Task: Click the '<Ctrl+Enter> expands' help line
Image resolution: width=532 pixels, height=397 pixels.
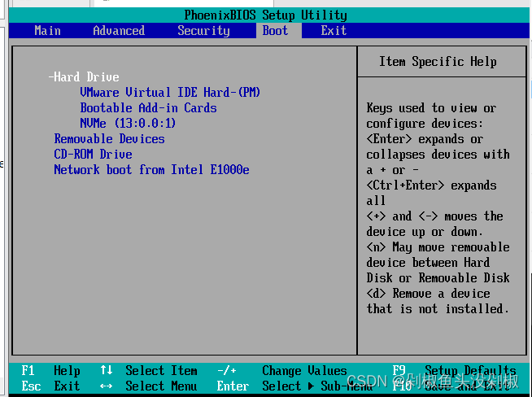Action: [431, 185]
